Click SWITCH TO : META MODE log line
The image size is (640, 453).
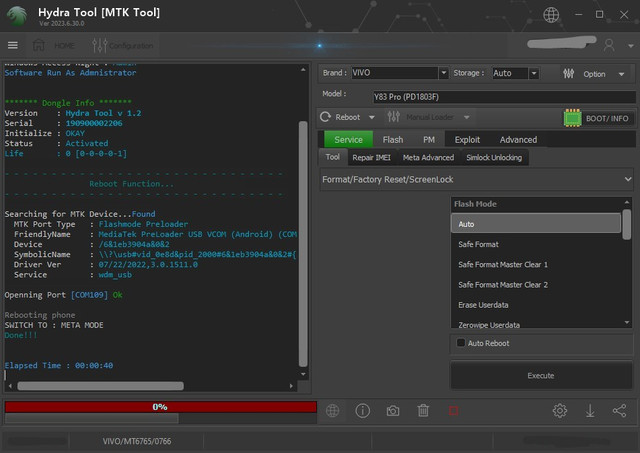click(x=54, y=325)
